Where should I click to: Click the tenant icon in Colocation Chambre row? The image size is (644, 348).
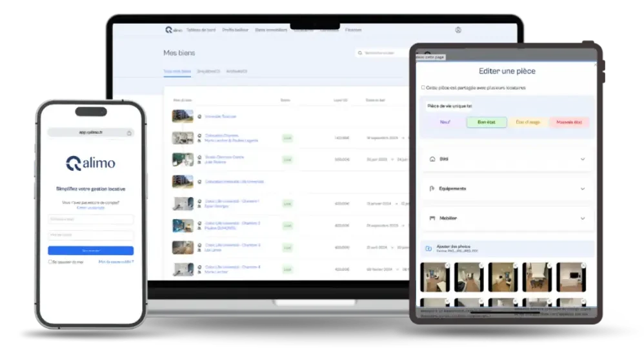tap(199, 140)
